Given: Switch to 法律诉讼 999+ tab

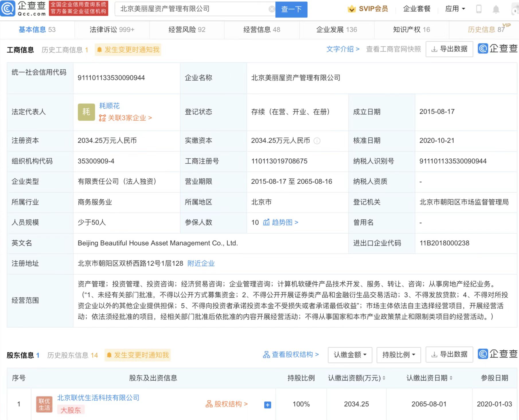Looking at the screenshot, I should [x=112, y=30].
